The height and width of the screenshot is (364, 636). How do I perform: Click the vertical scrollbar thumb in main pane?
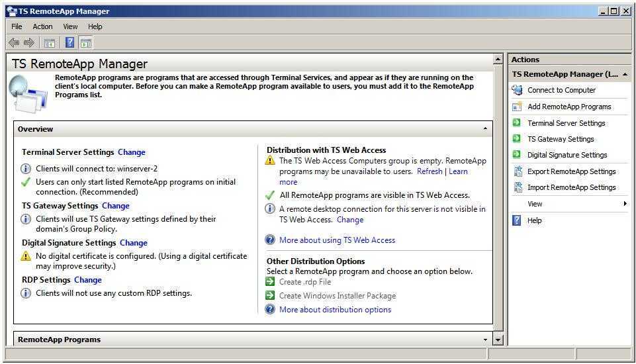click(498, 198)
